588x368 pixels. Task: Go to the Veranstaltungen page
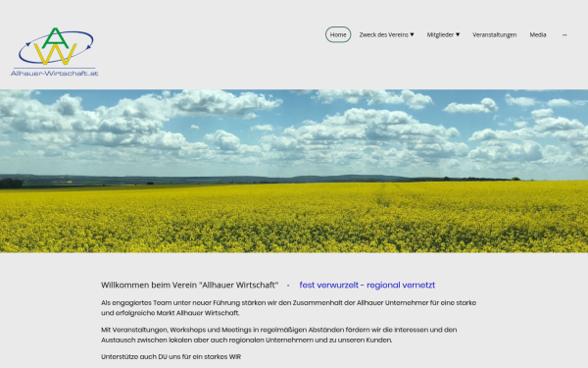tap(494, 34)
